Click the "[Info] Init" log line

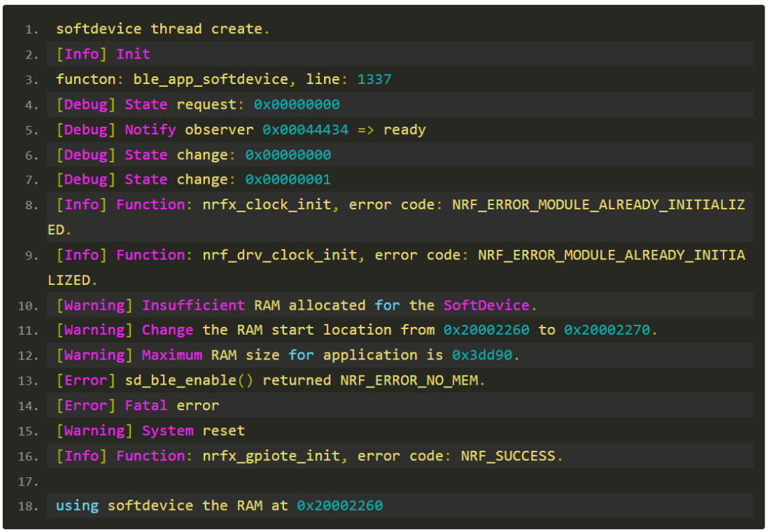click(x=103, y=54)
